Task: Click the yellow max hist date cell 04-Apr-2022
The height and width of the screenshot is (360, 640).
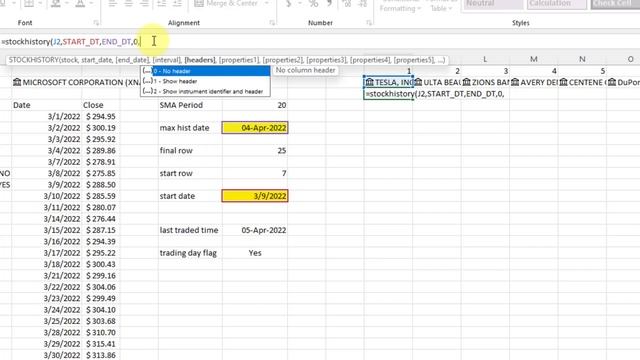Action: pyautogui.click(x=255, y=128)
